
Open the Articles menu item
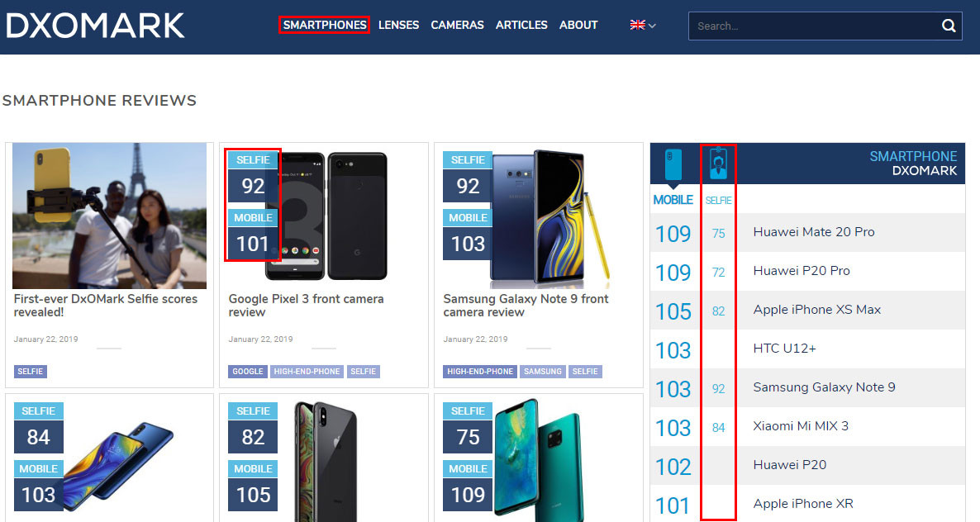coord(521,25)
